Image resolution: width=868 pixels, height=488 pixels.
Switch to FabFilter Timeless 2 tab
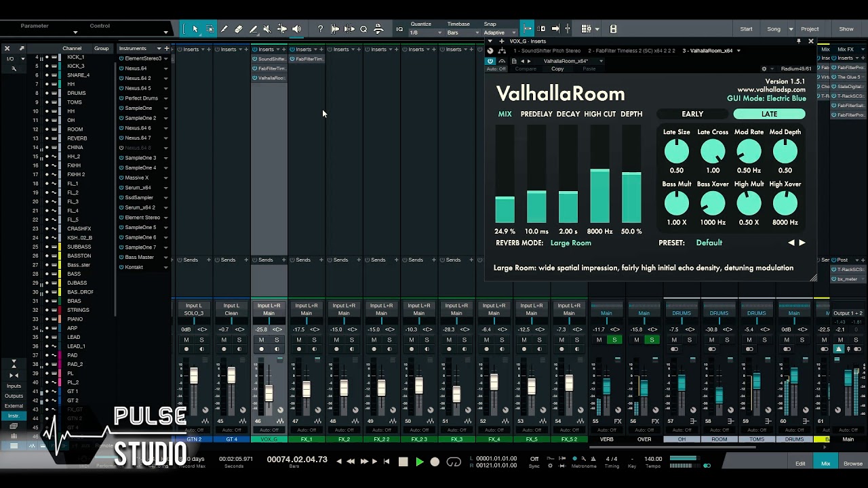[632, 51]
